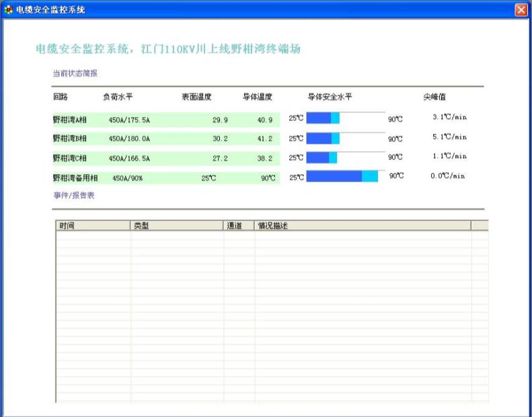Select the 野柑湾备用相 circuit name
The width and height of the screenshot is (532, 417).
(75, 178)
